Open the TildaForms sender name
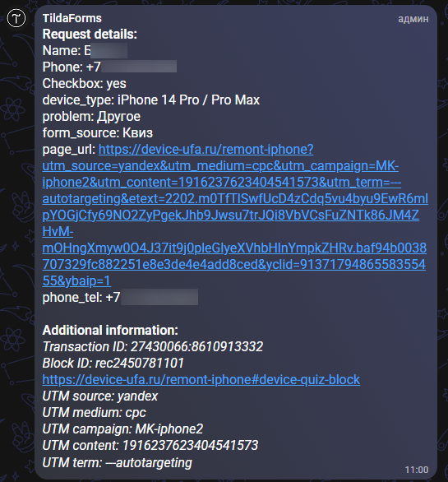 (x=72, y=18)
